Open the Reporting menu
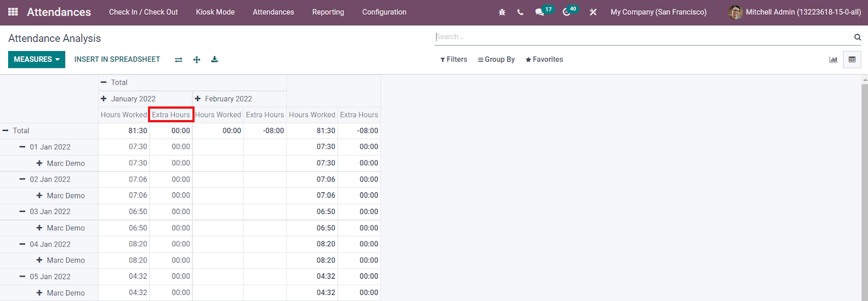Screen dimensions: 868x301 [x=328, y=12]
